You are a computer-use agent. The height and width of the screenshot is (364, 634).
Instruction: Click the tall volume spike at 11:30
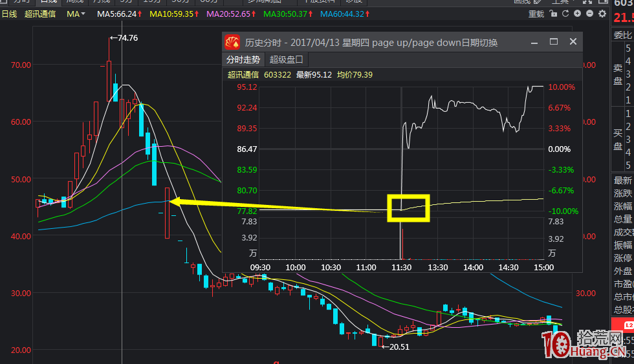pyautogui.click(x=401, y=241)
